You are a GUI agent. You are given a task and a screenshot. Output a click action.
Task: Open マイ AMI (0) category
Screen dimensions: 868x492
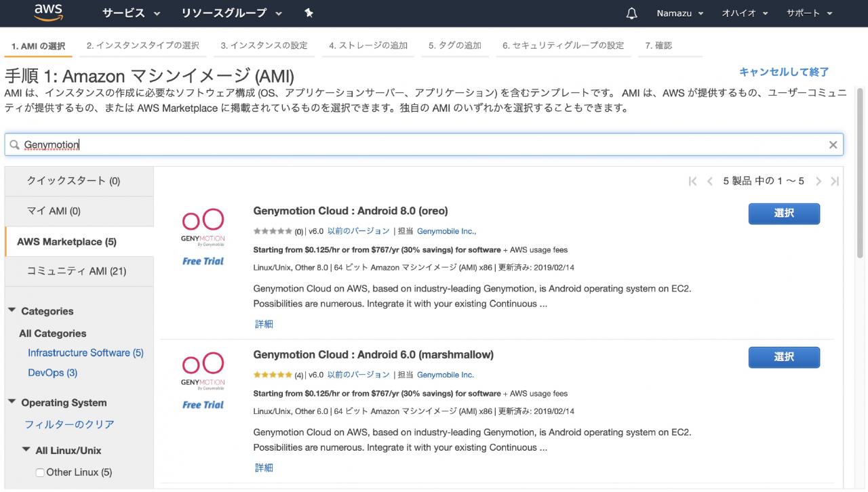[x=79, y=211]
